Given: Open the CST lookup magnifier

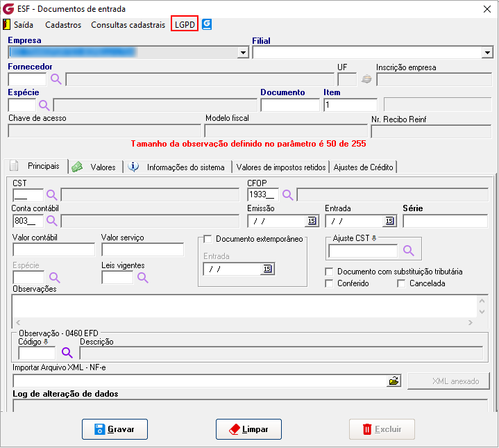Looking at the screenshot, I should [52, 194].
